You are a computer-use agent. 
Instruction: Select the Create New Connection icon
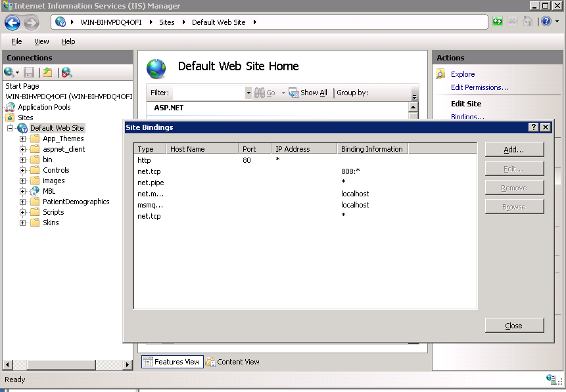pos(9,72)
